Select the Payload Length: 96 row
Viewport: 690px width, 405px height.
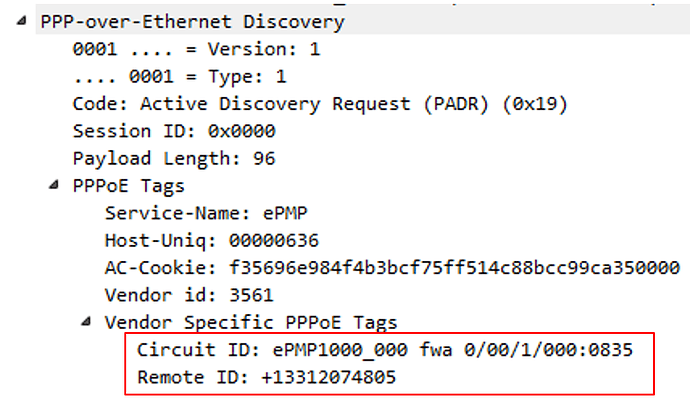[x=174, y=158]
